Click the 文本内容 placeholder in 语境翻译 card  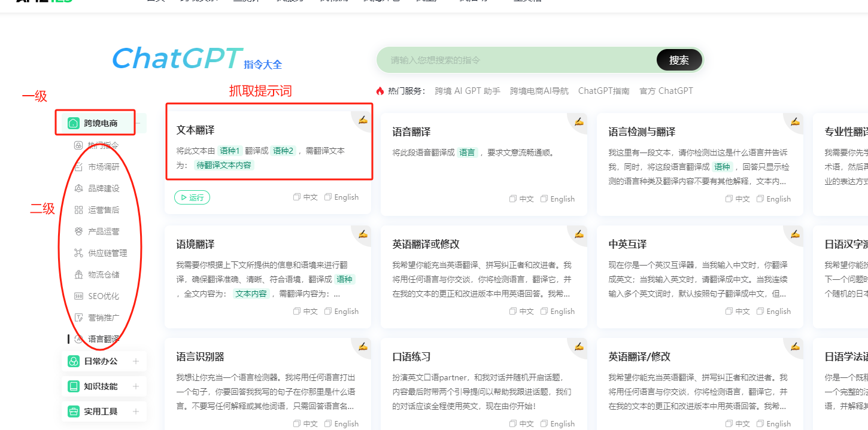(250, 294)
